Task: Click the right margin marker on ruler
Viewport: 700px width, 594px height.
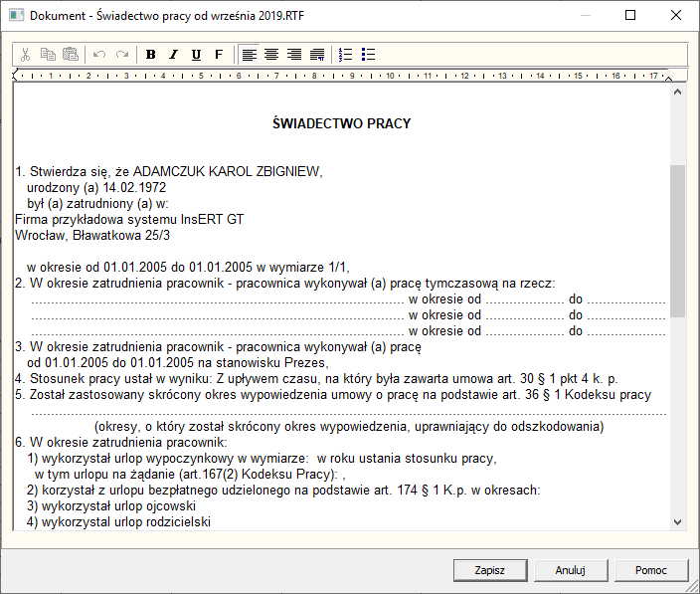Action: [x=668, y=78]
